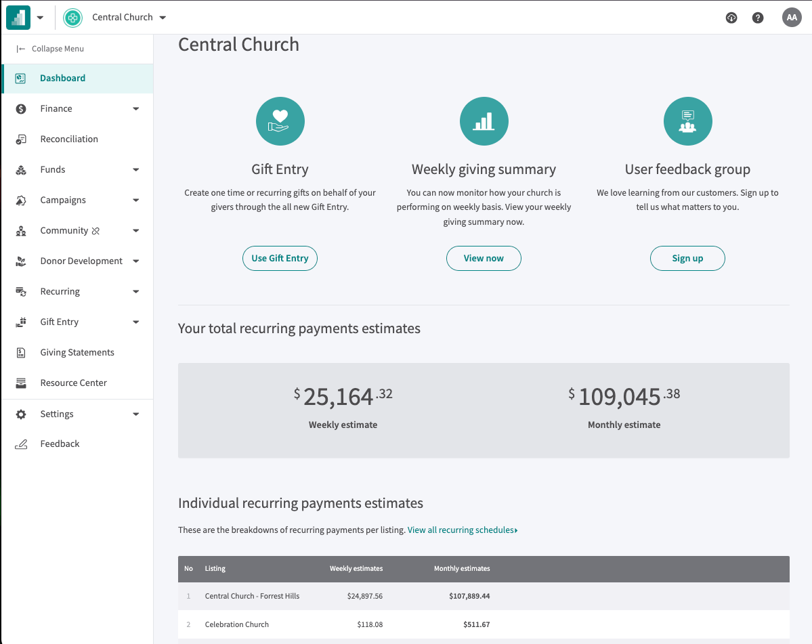The width and height of the screenshot is (812, 644).
Task: Open the View all recurring schedules link
Action: tap(462, 530)
